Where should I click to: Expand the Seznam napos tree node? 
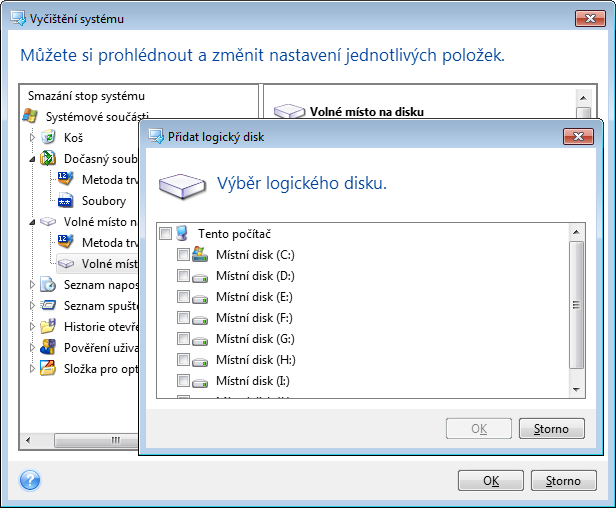(x=32, y=284)
